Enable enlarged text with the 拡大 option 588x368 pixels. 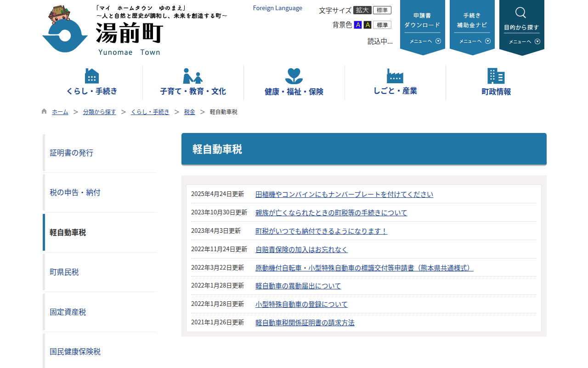(362, 10)
